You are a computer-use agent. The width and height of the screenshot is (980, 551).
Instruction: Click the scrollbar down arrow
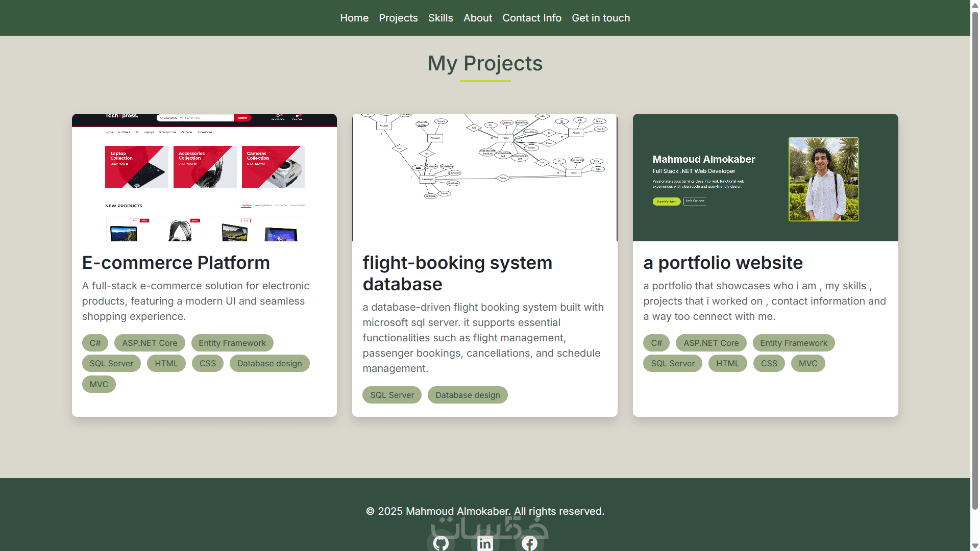[975, 546]
